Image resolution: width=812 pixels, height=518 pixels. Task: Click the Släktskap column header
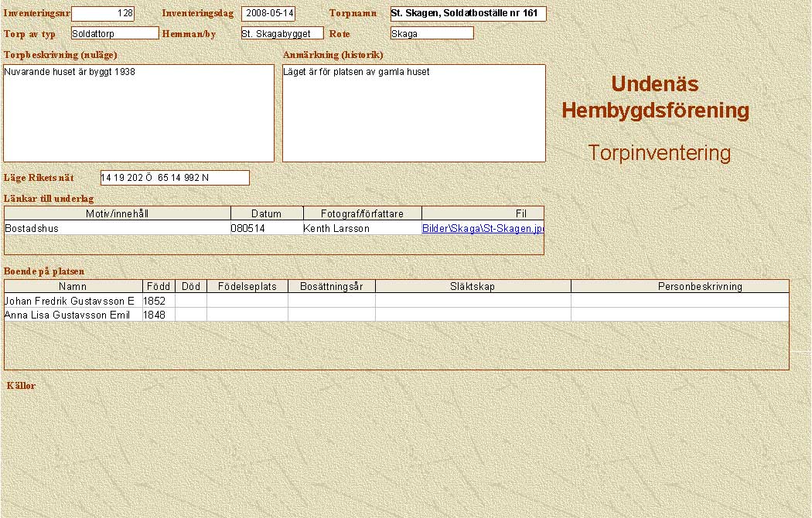[x=473, y=286]
